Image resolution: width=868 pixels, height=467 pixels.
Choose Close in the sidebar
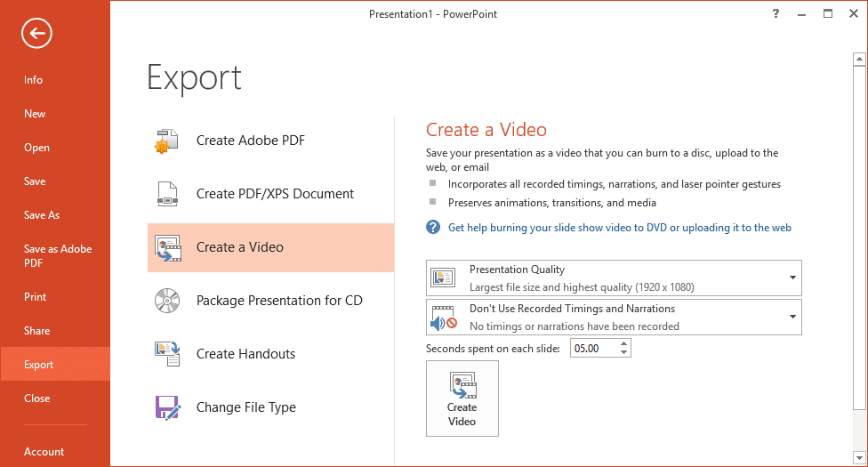[x=36, y=399]
